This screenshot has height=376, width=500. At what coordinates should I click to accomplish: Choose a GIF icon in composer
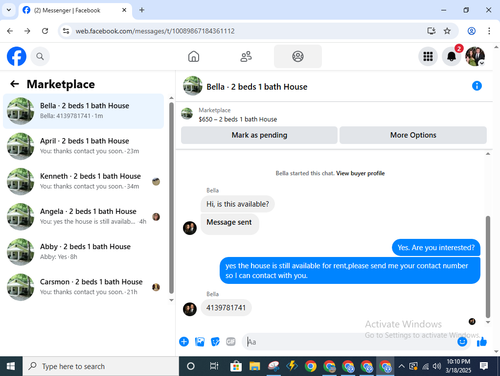(x=231, y=342)
